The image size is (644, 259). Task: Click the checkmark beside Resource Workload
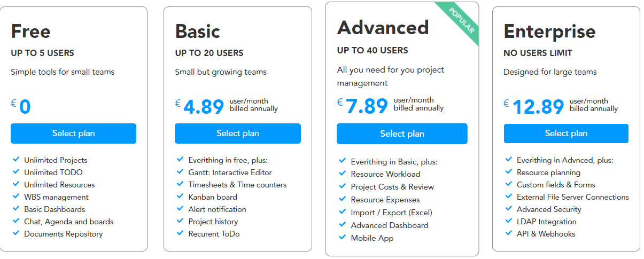point(343,174)
